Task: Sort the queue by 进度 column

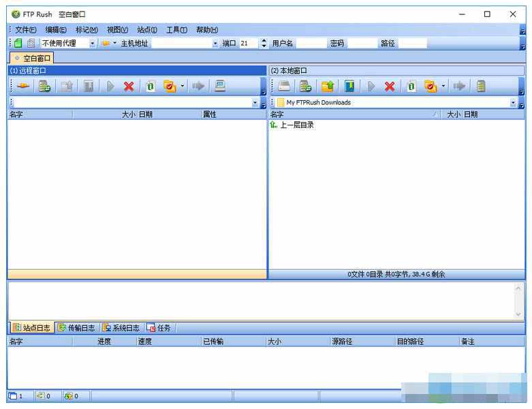Action: [104, 342]
